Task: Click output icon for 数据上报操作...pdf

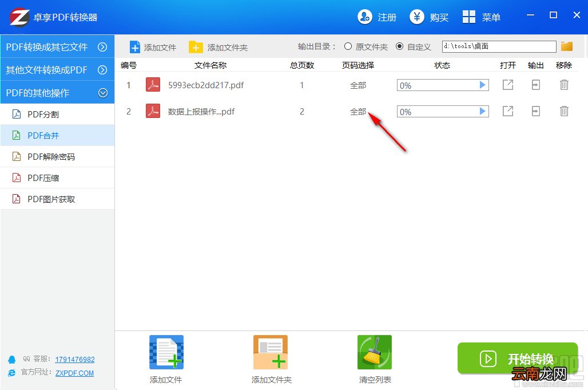Action: click(x=536, y=111)
